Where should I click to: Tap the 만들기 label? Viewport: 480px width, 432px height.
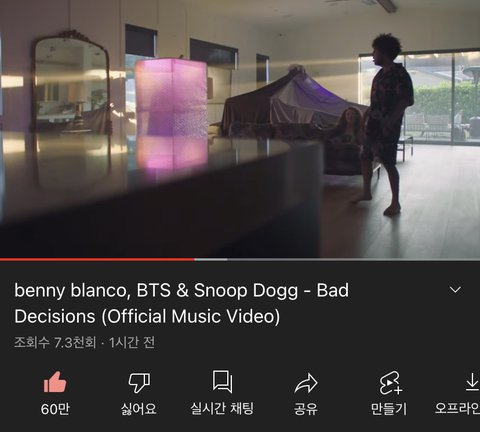point(389,409)
